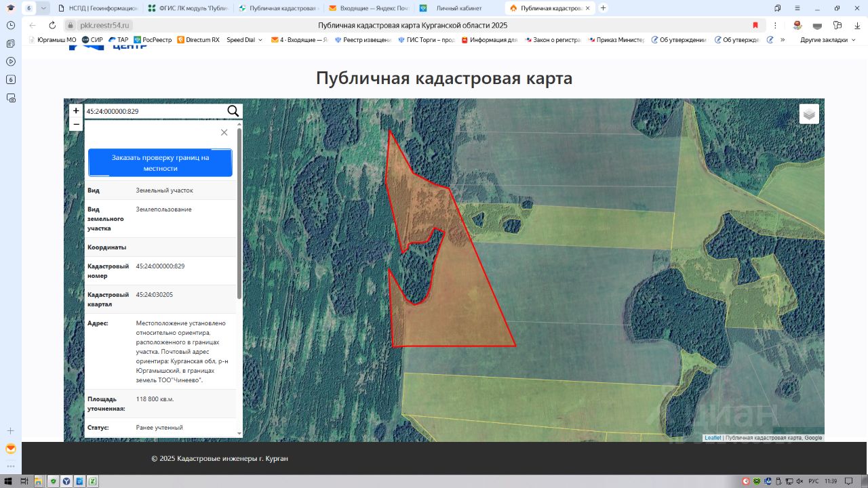Order boundary check on site button

pyautogui.click(x=160, y=163)
